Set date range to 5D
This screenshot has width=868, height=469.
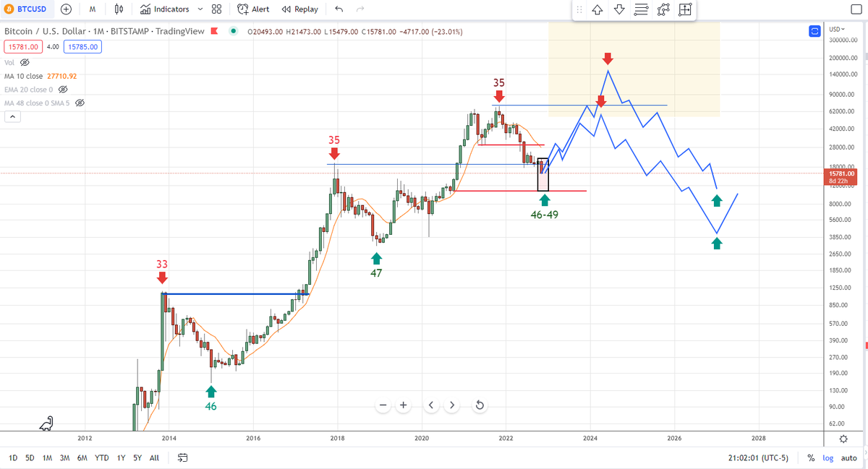coord(30,457)
